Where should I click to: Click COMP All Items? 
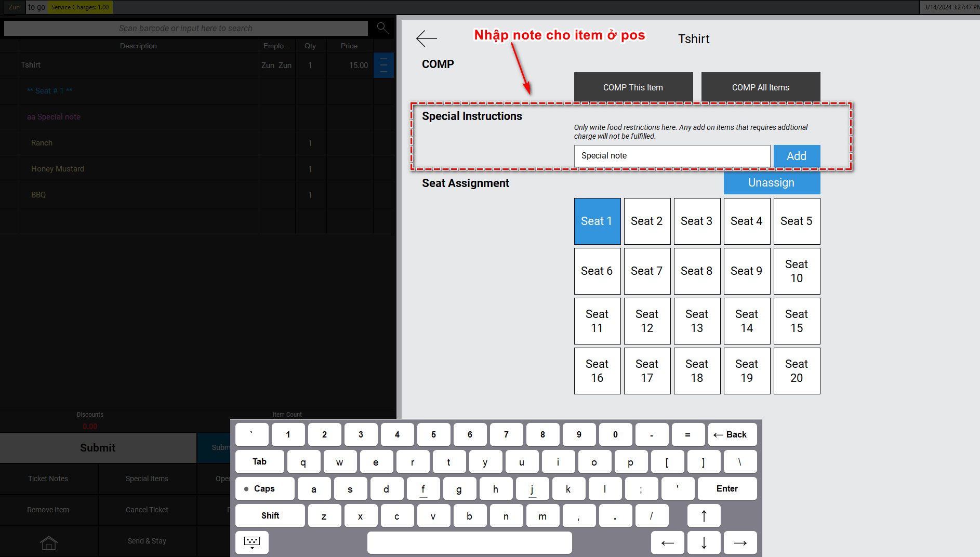(760, 87)
